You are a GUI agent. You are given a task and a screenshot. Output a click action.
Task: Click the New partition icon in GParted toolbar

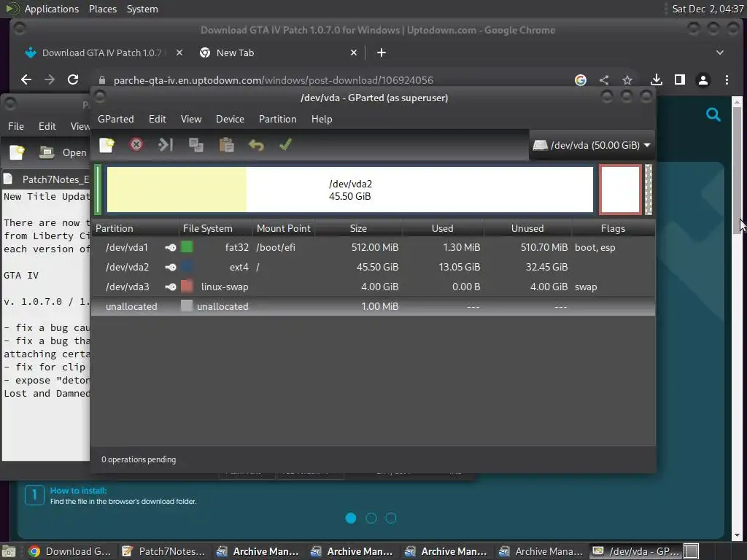coord(107,145)
